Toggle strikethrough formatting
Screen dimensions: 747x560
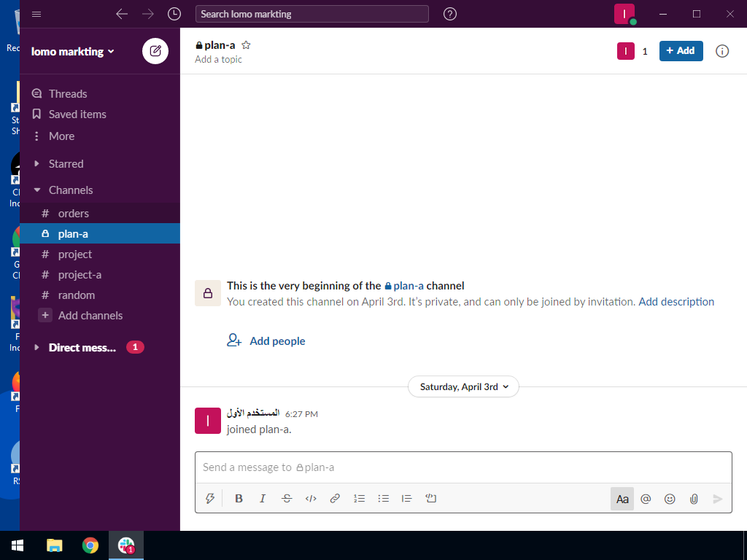[287, 499]
